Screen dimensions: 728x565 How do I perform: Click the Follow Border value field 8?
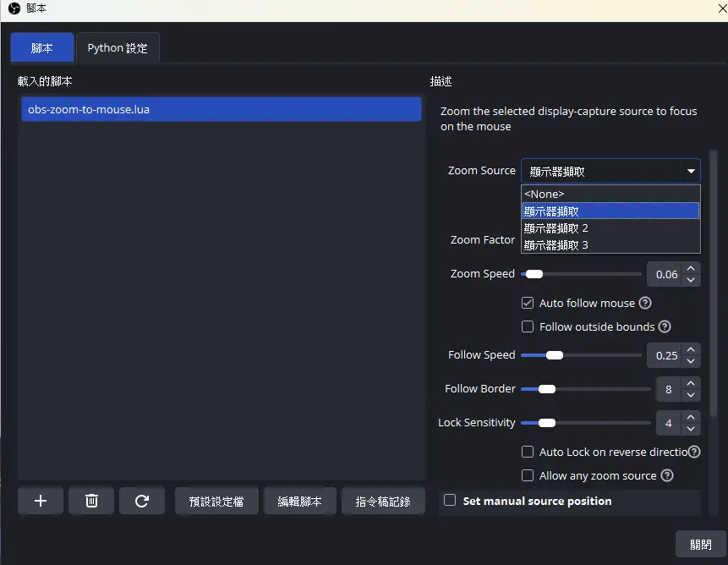click(669, 389)
